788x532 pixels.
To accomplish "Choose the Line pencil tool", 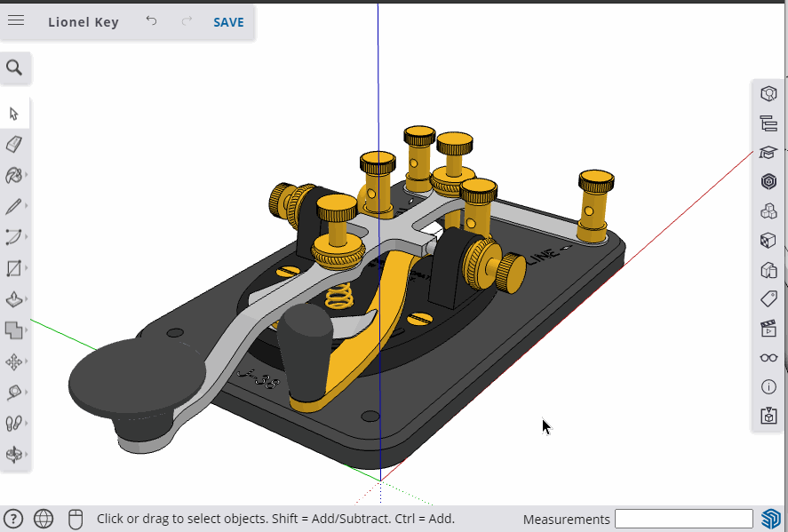I will (x=13, y=205).
